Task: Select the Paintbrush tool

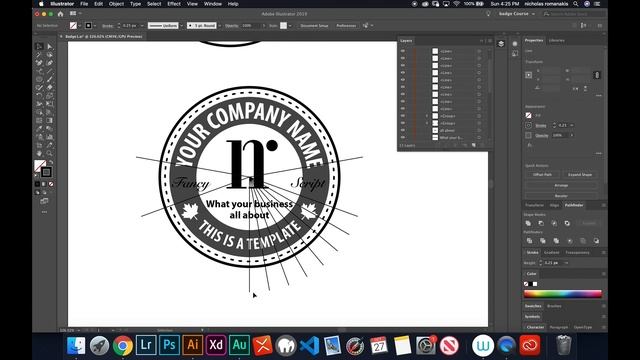Action: tap(50, 79)
